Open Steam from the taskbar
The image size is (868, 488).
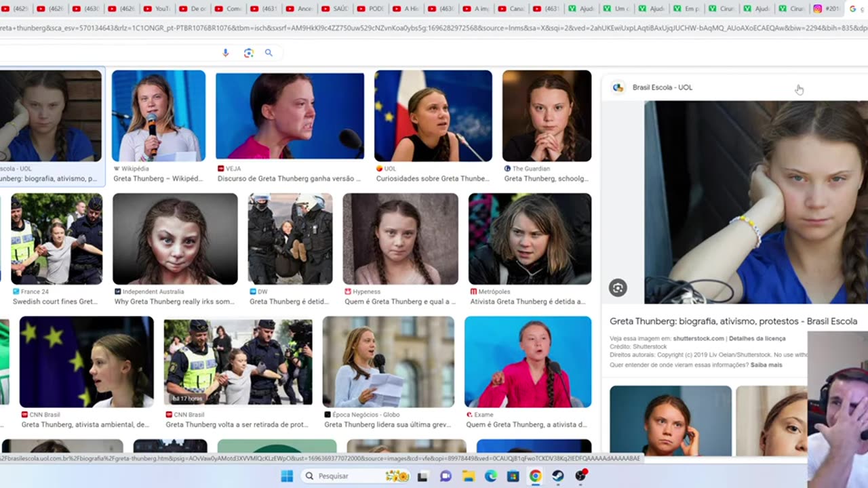coord(558,476)
